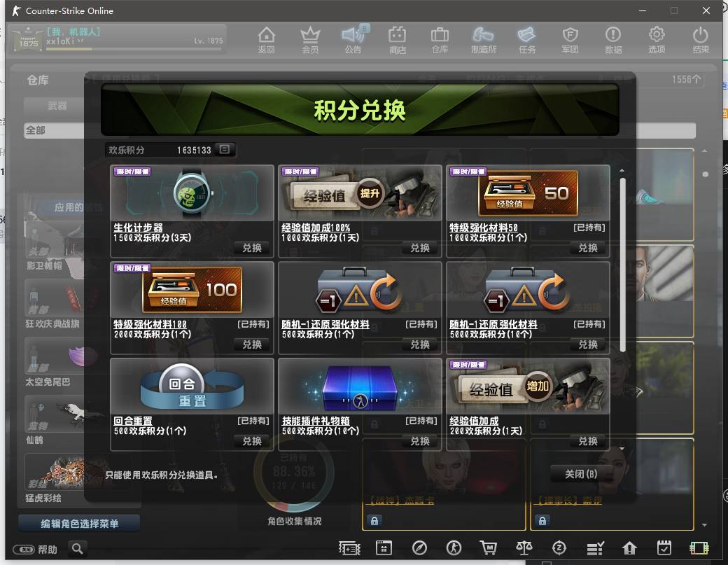Open the 生化计步器 item name link
The width and height of the screenshot is (728, 565).
[x=138, y=228]
